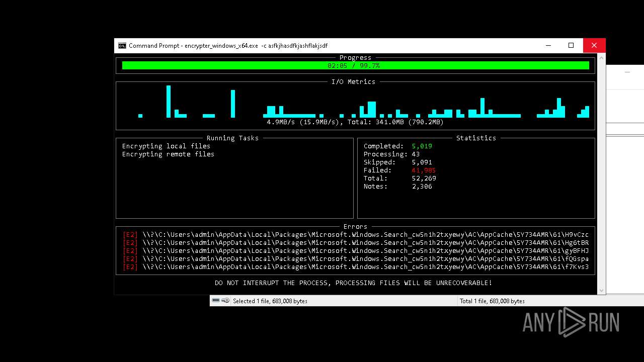Click the Command Prompt title bar icon

(122, 46)
